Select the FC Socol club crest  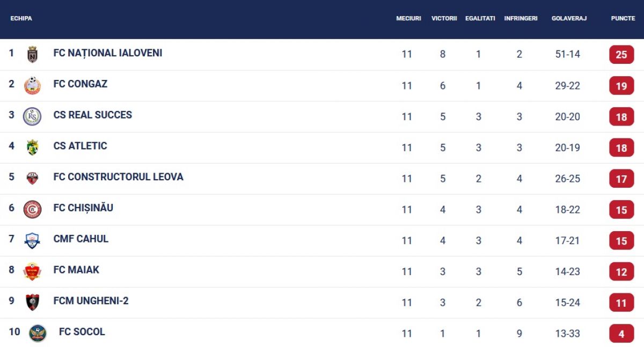pos(38,333)
